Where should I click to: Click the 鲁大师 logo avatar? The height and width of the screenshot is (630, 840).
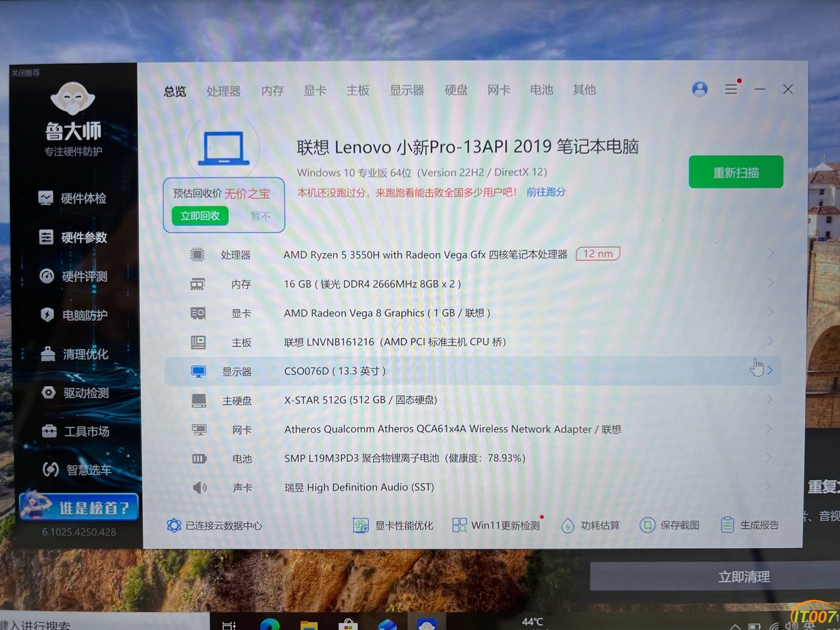(x=73, y=98)
